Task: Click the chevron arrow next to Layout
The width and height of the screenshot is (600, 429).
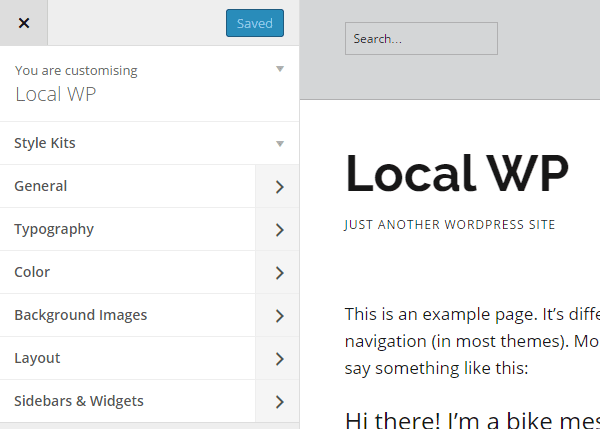Action: click(279, 359)
